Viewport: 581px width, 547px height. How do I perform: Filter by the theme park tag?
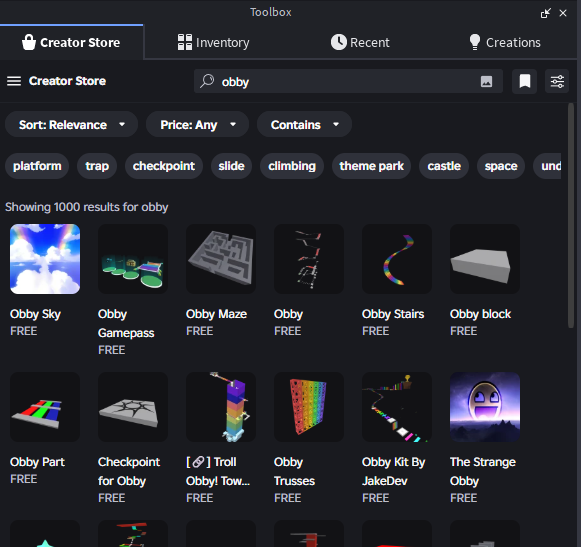coord(371,166)
